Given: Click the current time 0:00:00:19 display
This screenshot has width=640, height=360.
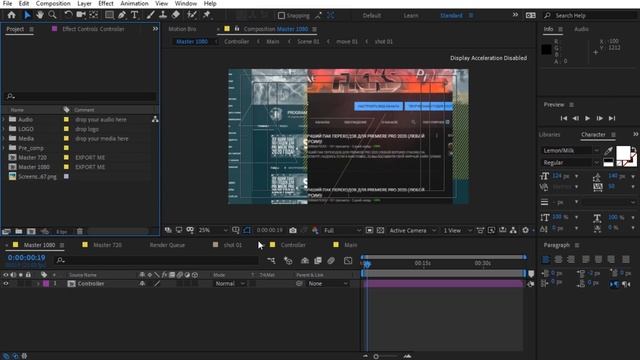Looking at the screenshot, I should pyautogui.click(x=27, y=258).
